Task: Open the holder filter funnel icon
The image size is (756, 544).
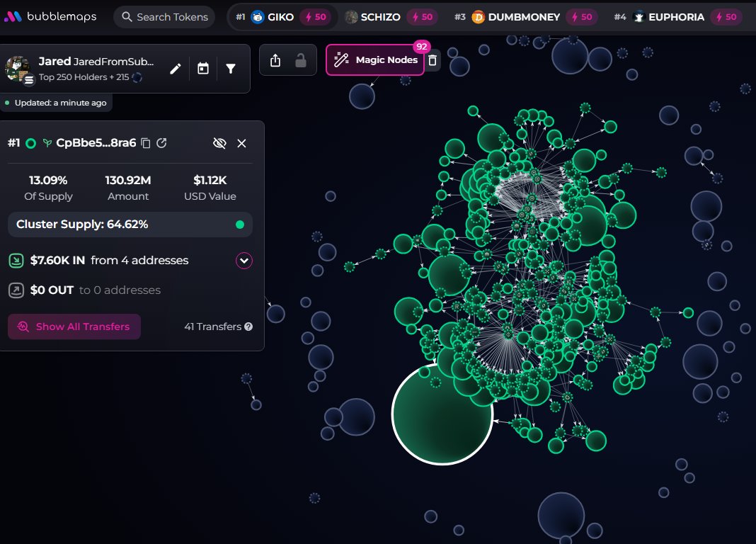Action: (x=231, y=69)
